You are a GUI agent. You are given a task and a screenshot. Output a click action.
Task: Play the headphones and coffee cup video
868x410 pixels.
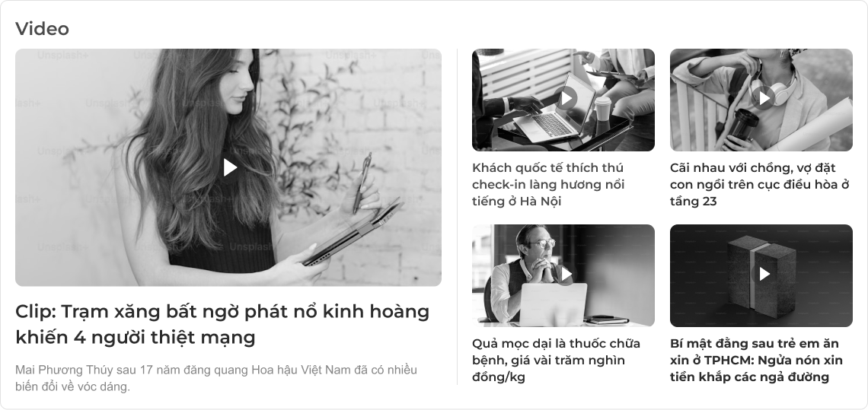pyautogui.click(x=764, y=98)
